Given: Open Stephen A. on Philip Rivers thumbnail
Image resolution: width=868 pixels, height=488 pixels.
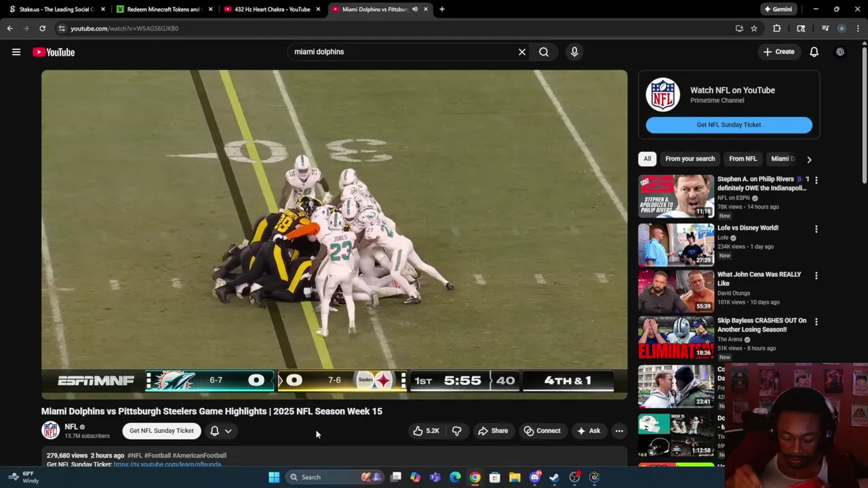Looking at the screenshot, I should [676, 197].
